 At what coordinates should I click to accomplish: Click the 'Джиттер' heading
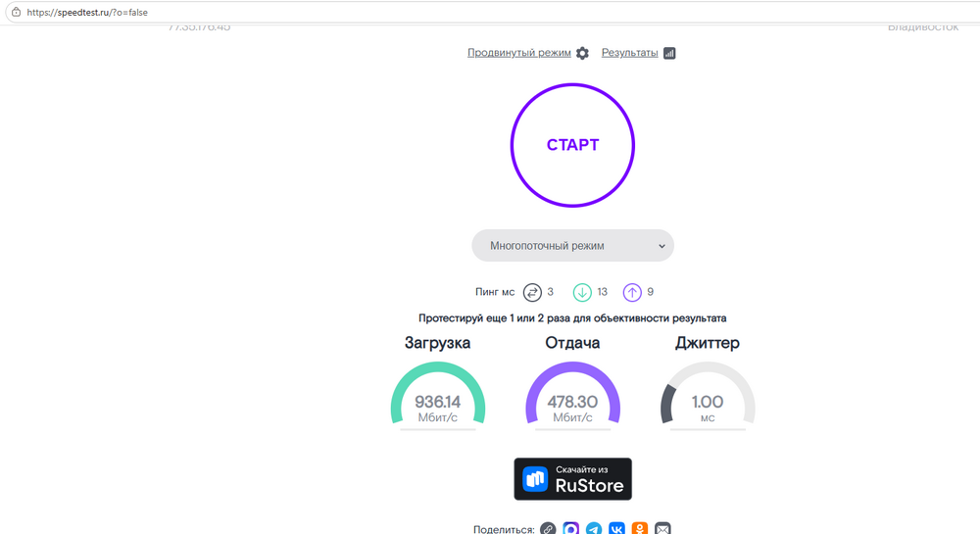tap(708, 343)
